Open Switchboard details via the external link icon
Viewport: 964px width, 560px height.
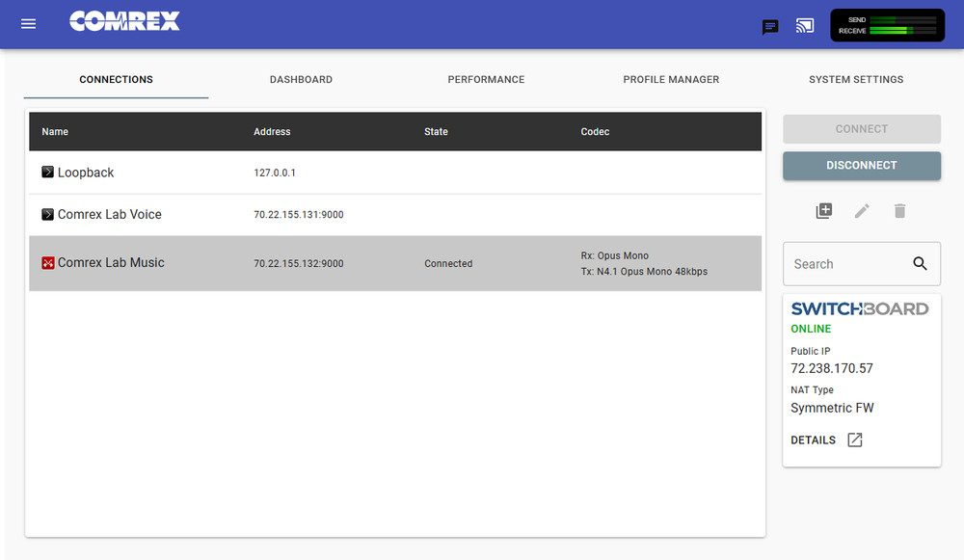854,440
